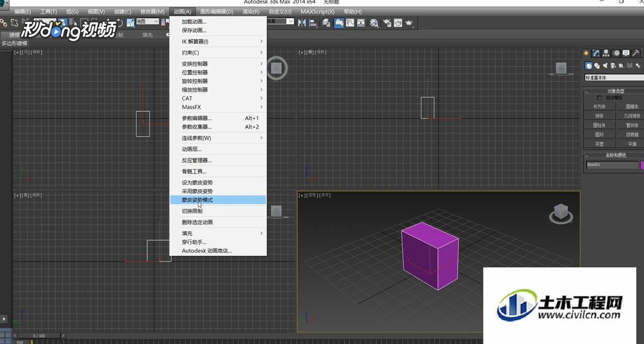Choose 骨骼工具... menu entry
Screen dimensions: 644x344
point(218,172)
